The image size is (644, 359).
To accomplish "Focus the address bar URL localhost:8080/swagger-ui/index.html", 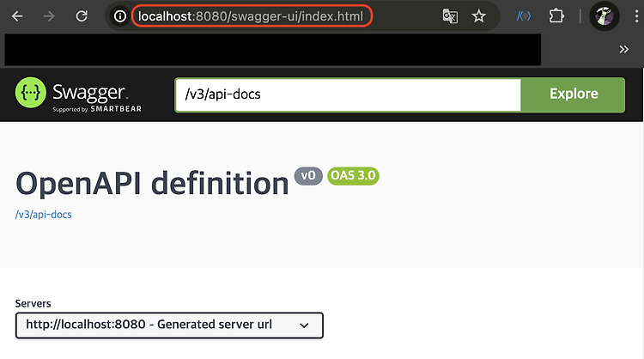I will (252, 16).
